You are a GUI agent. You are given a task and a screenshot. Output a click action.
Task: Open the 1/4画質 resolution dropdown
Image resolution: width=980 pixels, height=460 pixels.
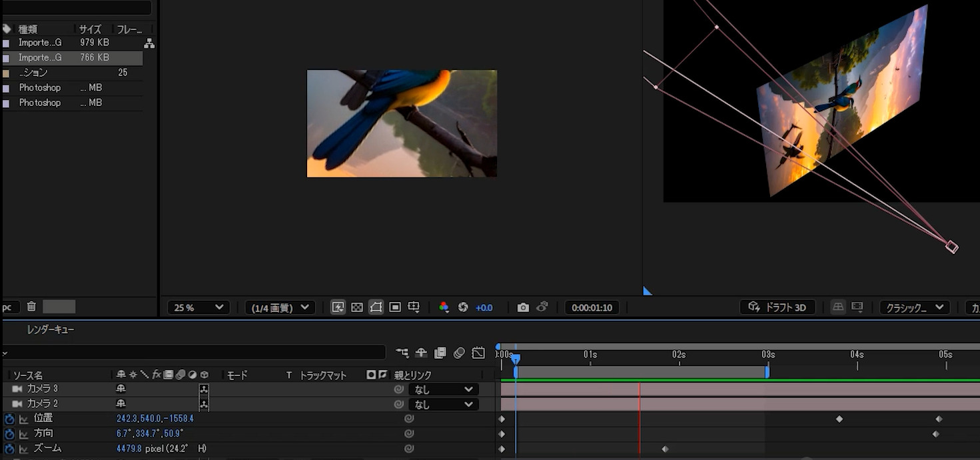(279, 307)
